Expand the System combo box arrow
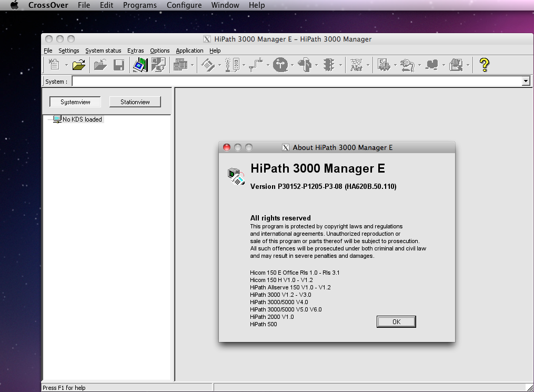Viewport: 534px width, 392px height. (x=526, y=81)
